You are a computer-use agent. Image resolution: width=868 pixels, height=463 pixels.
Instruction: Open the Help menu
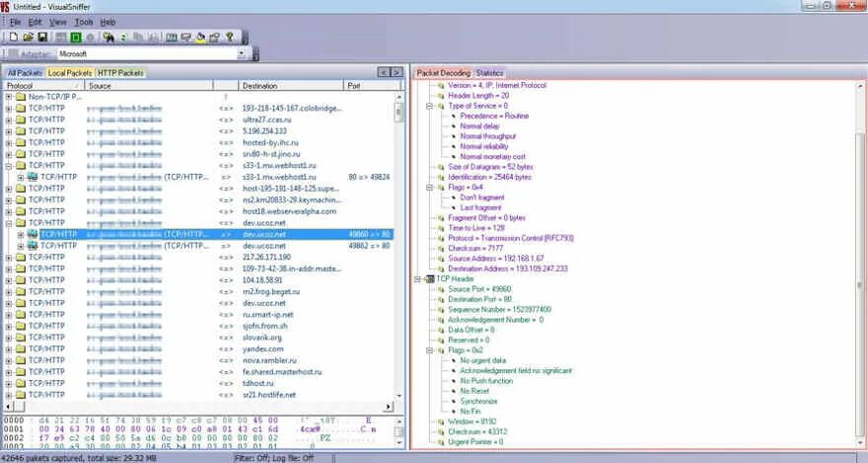pyautogui.click(x=108, y=22)
